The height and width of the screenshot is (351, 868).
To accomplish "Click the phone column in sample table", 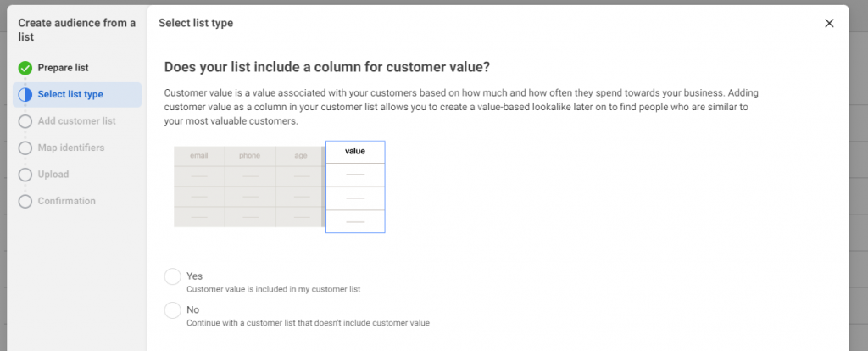I will (249, 156).
